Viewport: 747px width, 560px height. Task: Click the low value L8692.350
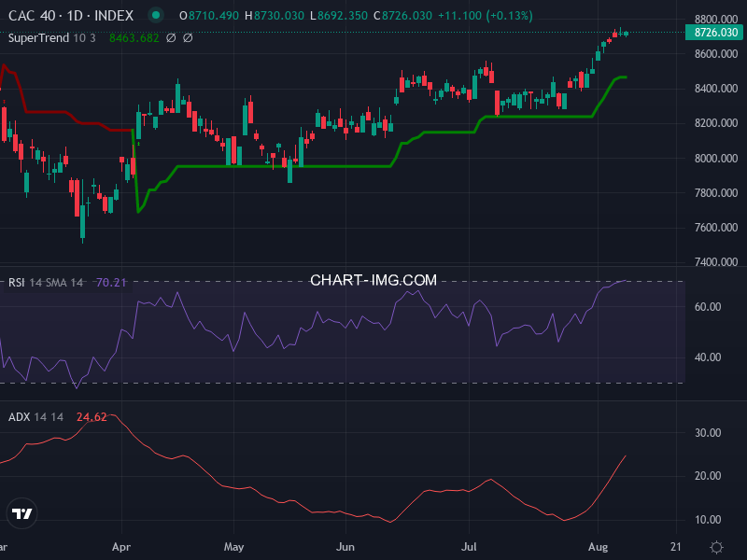pos(339,16)
